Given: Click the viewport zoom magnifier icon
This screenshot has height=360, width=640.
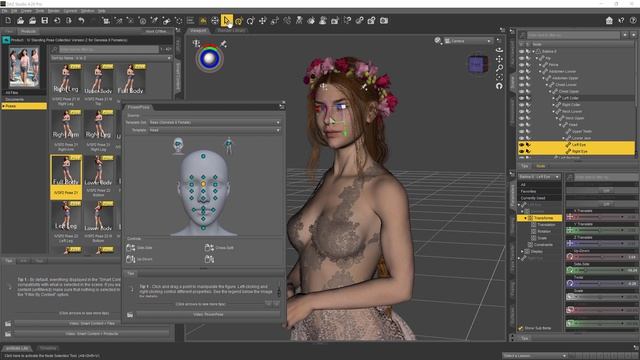Looking at the screenshot, I should coord(499,68).
